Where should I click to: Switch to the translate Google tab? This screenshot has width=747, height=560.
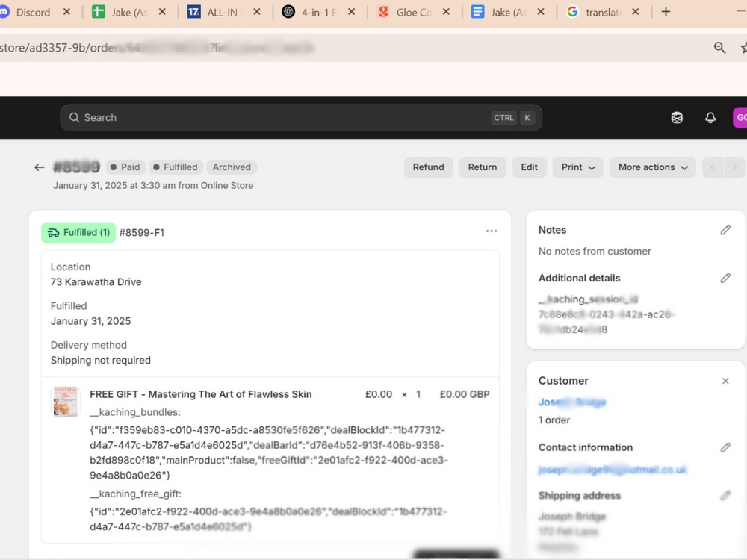(603, 13)
